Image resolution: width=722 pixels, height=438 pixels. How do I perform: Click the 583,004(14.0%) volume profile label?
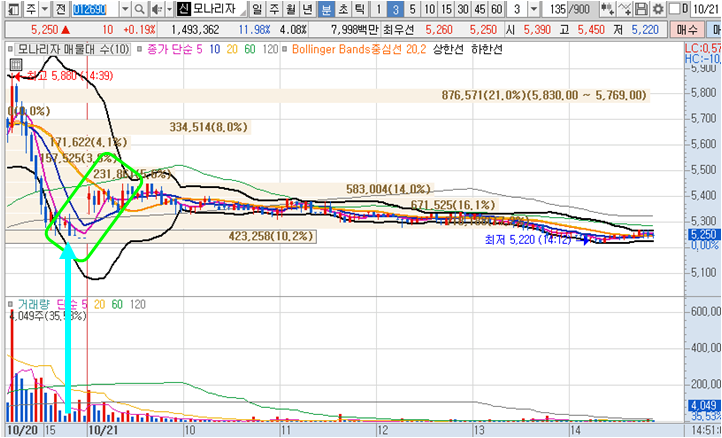(388, 189)
